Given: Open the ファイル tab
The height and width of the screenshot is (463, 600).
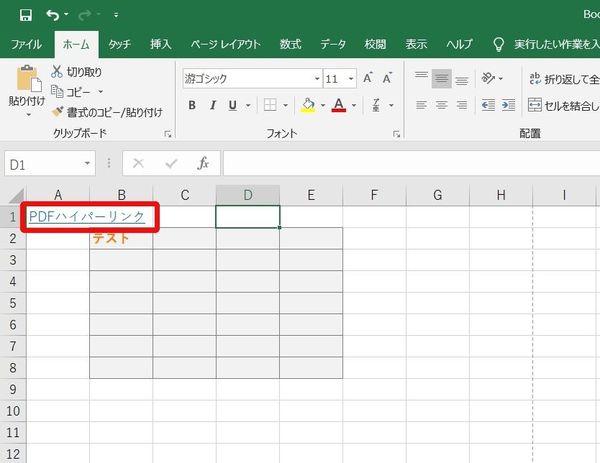Looking at the screenshot, I should pyautogui.click(x=26, y=44).
